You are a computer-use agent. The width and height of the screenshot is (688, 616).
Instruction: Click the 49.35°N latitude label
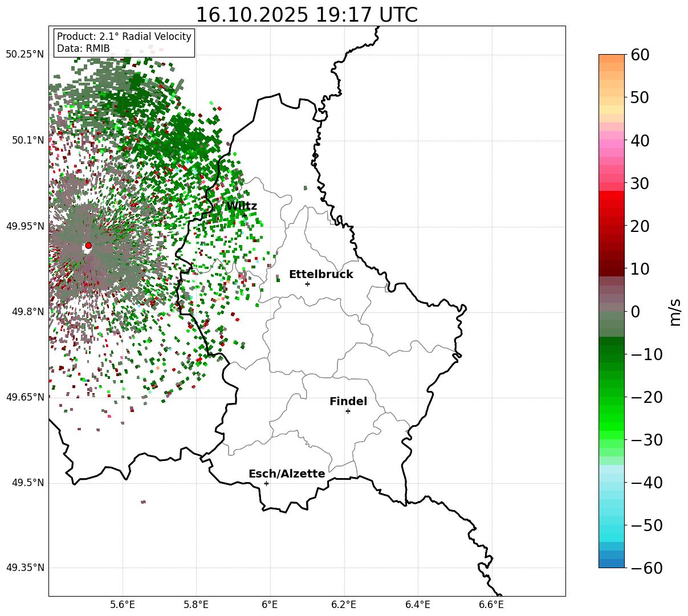tap(25, 568)
